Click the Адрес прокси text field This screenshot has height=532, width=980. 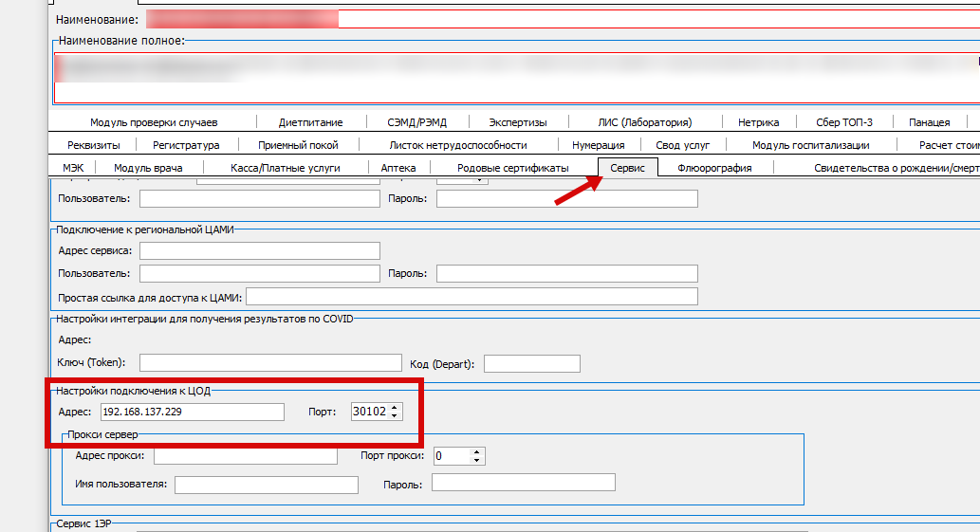point(245,456)
